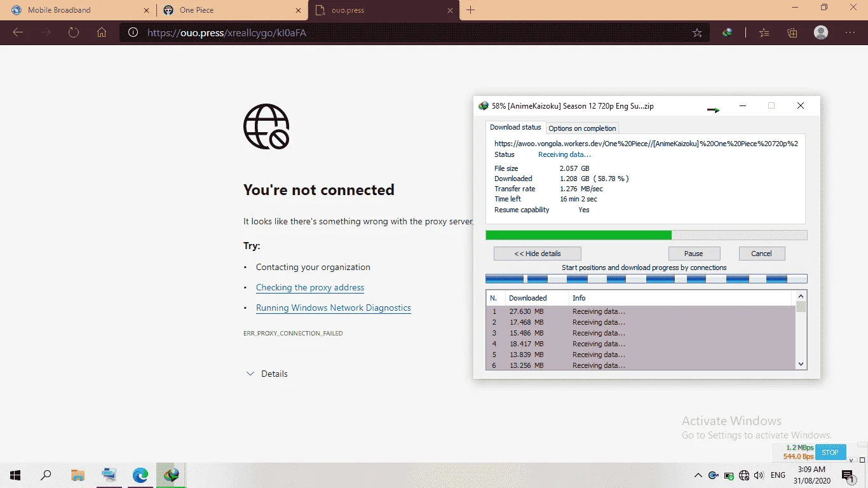
Task: Sort by the Downloaded column header
Action: click(536, 297)
